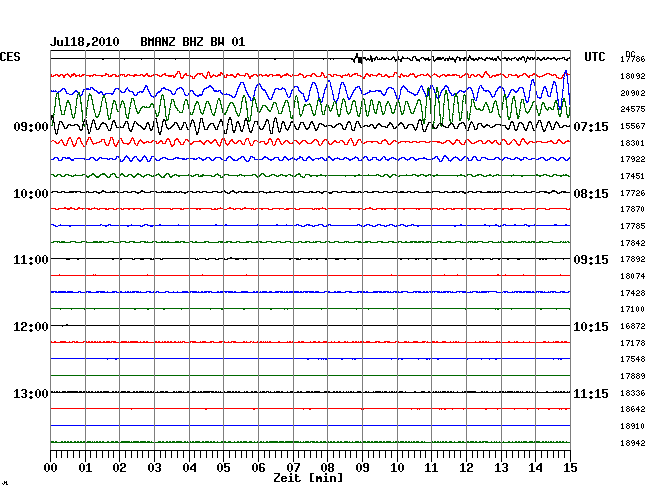Click the DC value 18336

(633, 393)
